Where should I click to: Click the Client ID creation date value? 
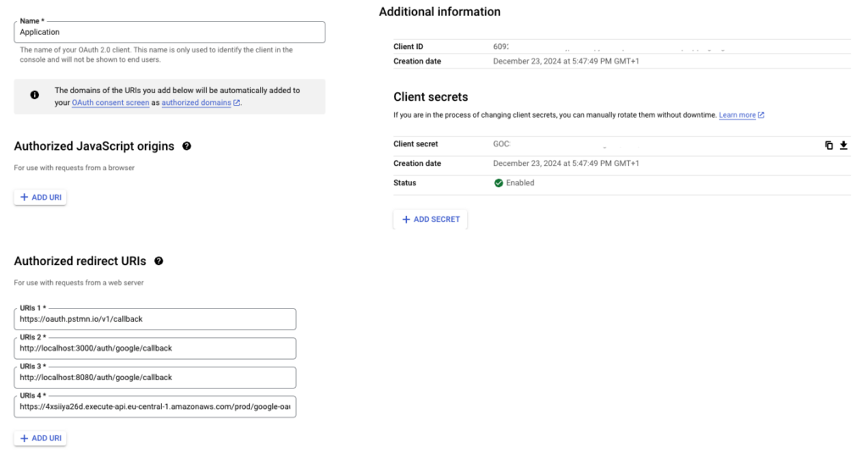pyautogui.click(x=565, y=61)
